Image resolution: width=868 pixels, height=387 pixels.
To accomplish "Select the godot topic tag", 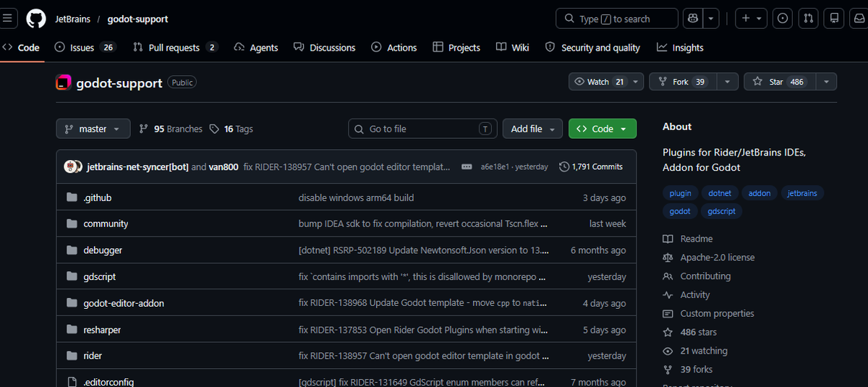I will click(x=680, y=212).
